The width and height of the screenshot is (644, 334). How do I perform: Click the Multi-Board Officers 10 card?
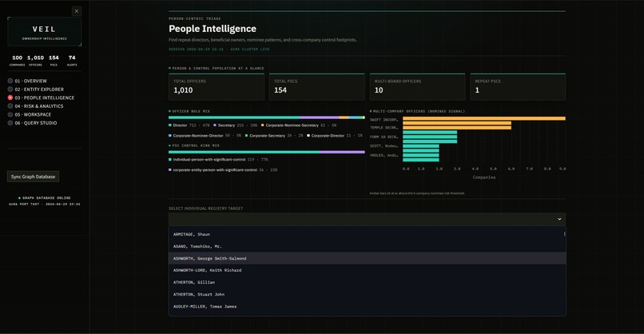click(x=417, y=86)
